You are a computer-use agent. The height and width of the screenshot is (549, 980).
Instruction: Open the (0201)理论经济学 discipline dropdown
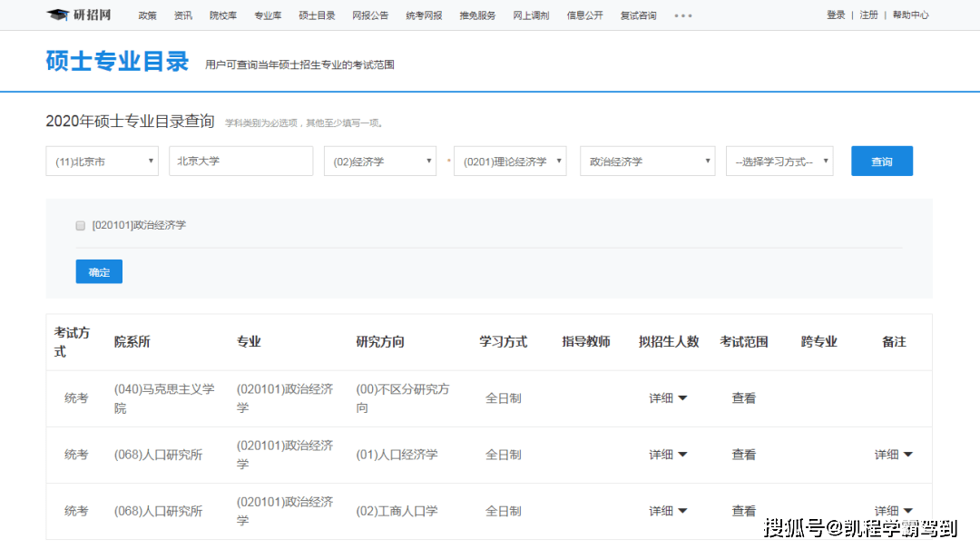tap(510, 162)
